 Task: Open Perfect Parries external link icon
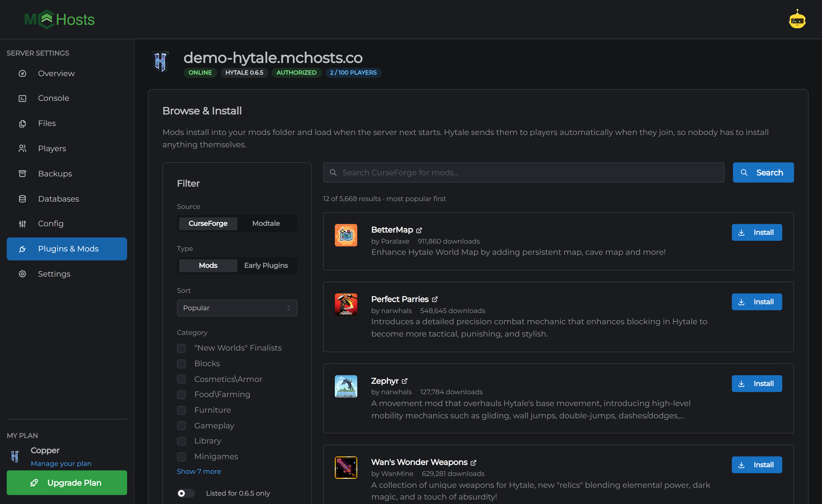[435, 299]
